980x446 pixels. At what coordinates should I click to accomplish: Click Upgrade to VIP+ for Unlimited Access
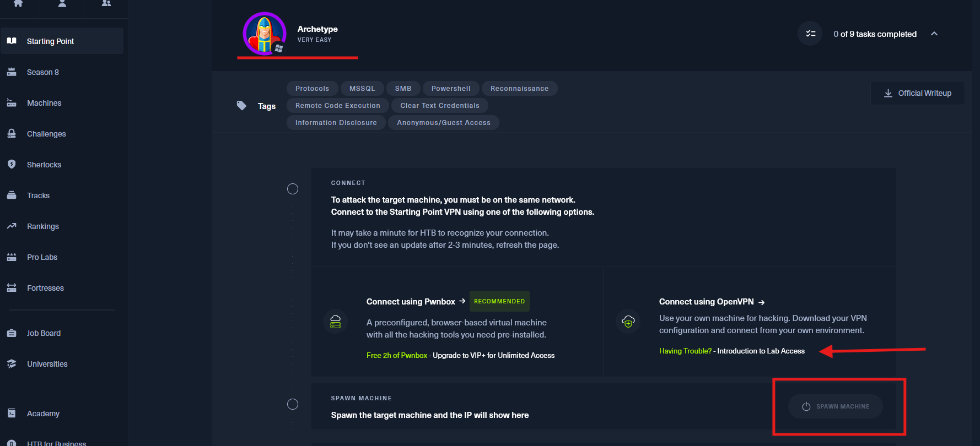pyautogui.click(x=494, y=355)
